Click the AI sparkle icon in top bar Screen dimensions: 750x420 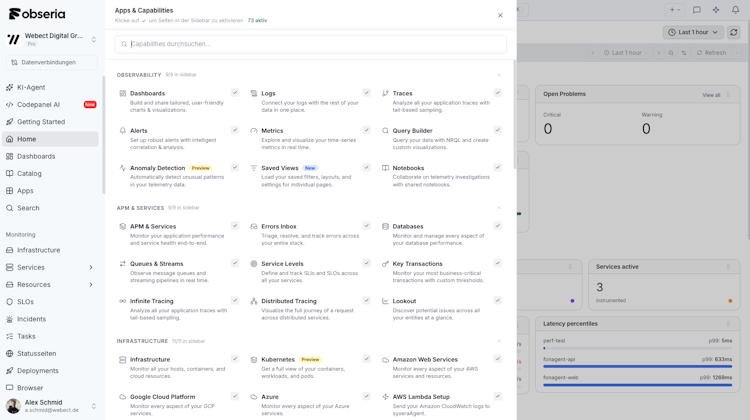point(716,10)
